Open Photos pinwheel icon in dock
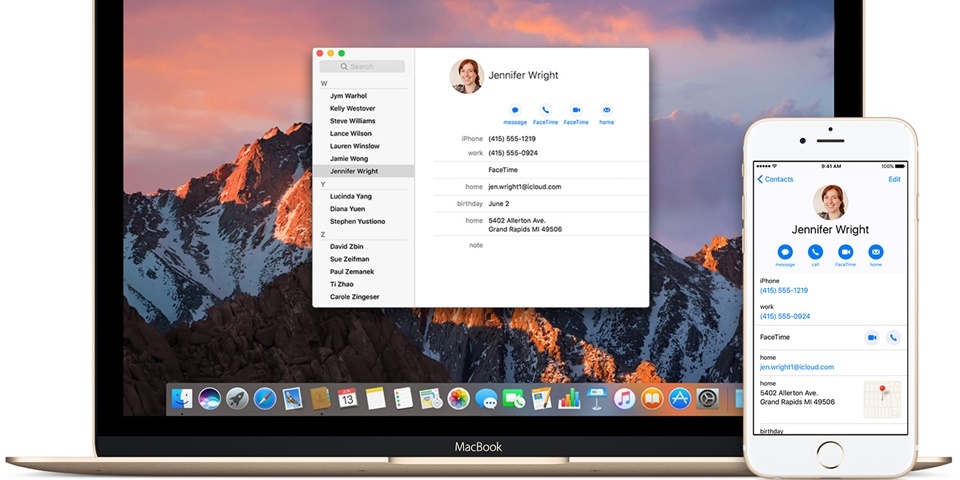The image size is (960, 480). pyautogui.click(x=459, y=399)
